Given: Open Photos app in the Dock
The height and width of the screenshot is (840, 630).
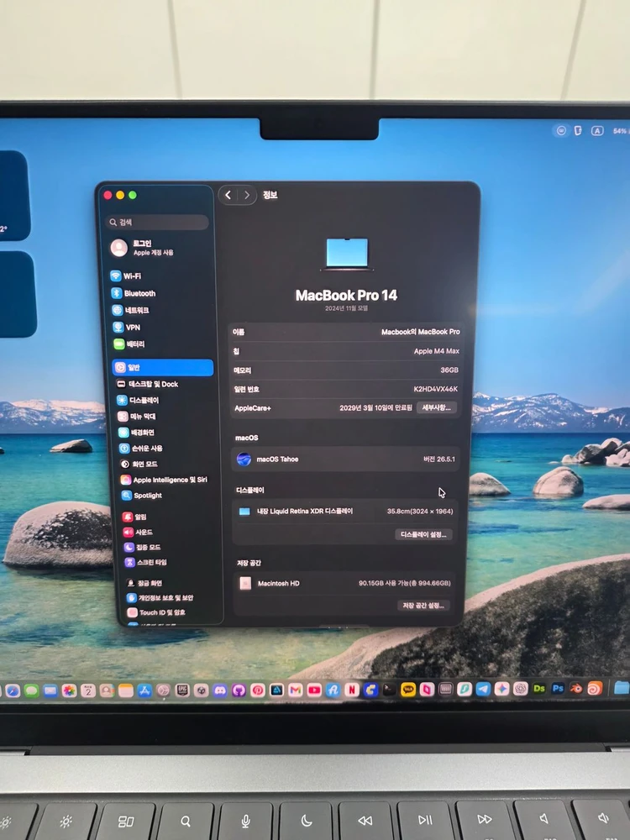Looking at the screenshot, I should click(69, 690).
